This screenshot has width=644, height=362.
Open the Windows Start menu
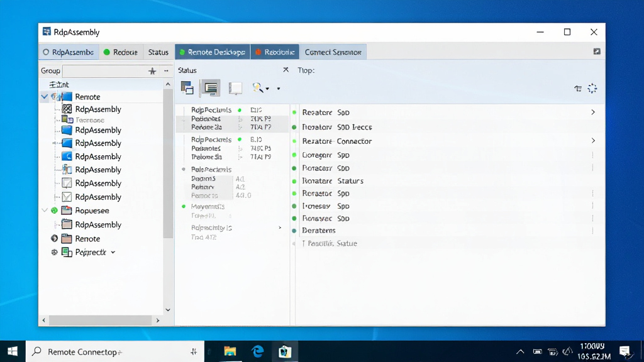coord(13,351)
